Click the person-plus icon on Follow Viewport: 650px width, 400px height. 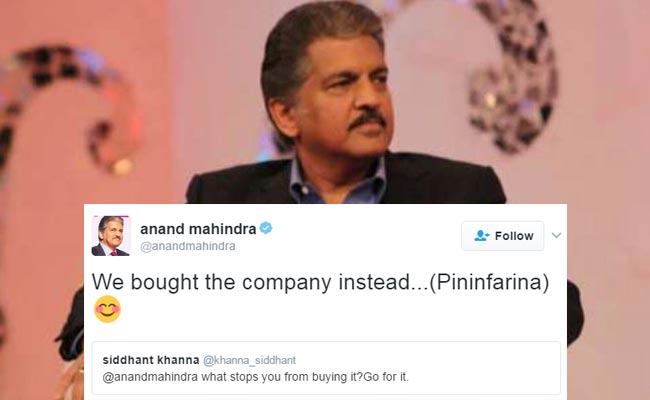pos(481,236)
